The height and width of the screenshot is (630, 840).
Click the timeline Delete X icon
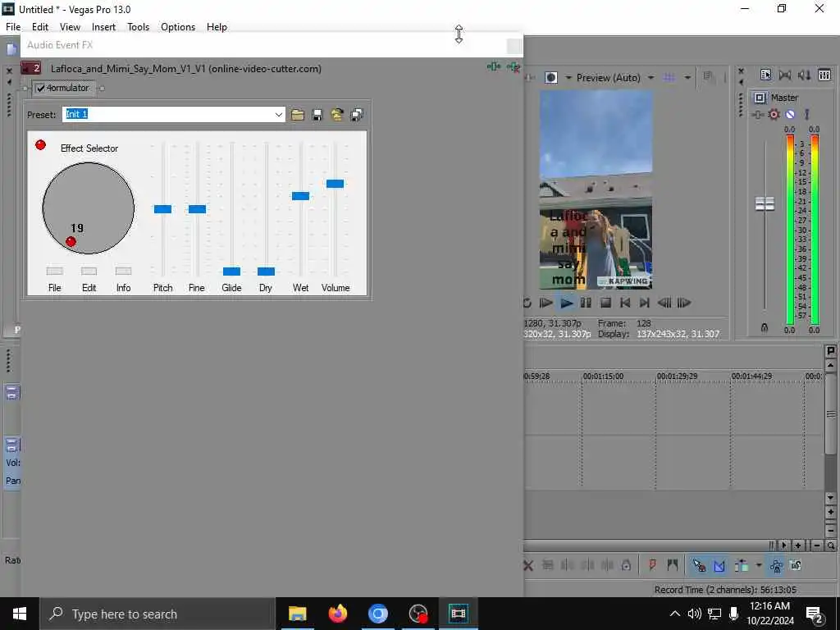click(528, 565)
